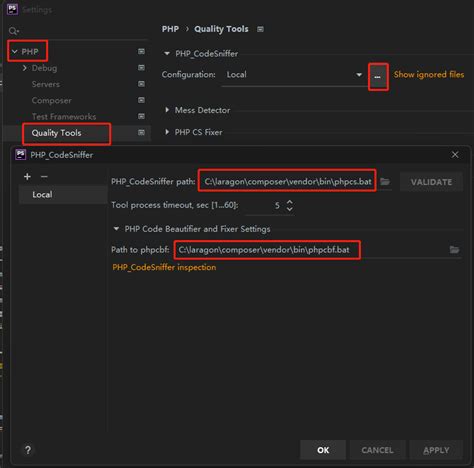Click the PhpStorm logo in the Settings title bar
This screenshot has height=468, width=474.
pyautogui.click(x=12, y=9)
